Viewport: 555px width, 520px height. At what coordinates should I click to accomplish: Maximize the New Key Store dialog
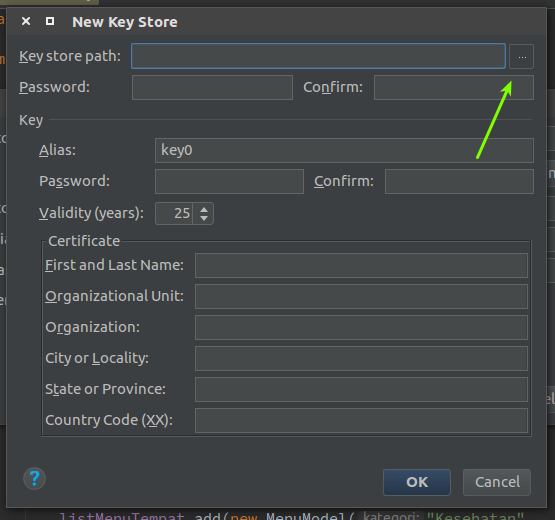pyautogui.click(x=50, y=21)
